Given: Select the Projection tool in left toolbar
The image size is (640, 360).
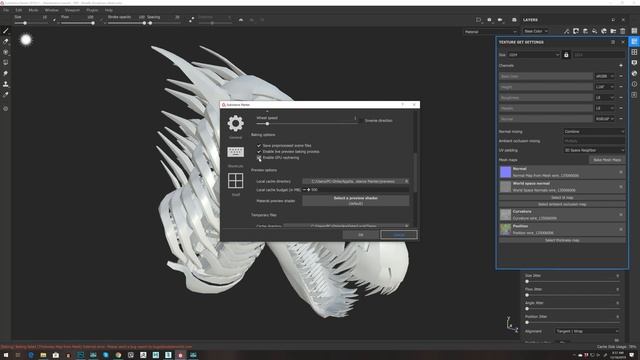Looking at the screenshot, I should pyautogui.click(x=5, y=52).
